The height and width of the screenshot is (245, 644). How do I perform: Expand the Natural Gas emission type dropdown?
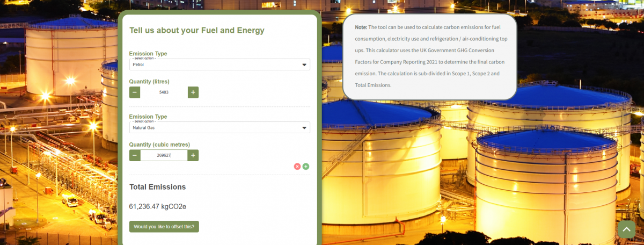[219, 128]
